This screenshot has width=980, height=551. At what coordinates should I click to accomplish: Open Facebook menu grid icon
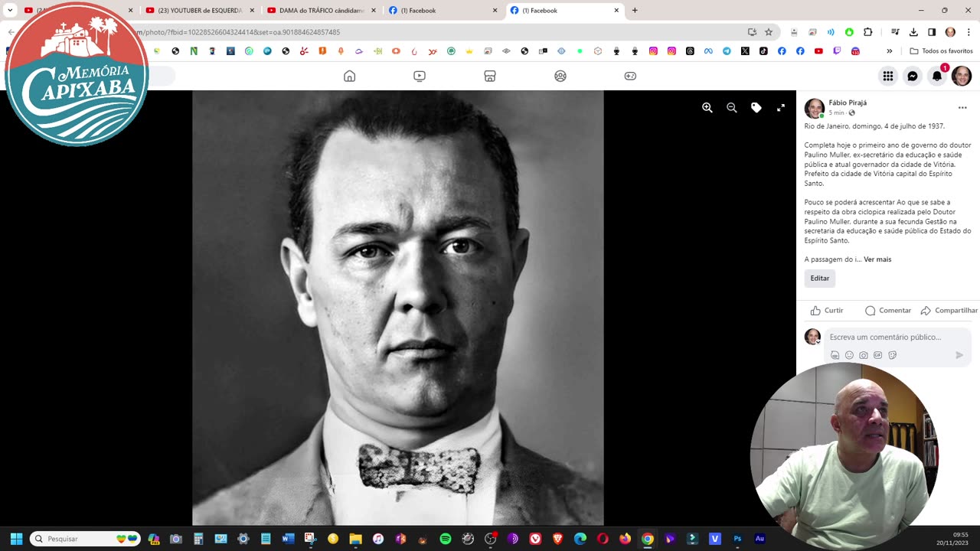(888, 76)
